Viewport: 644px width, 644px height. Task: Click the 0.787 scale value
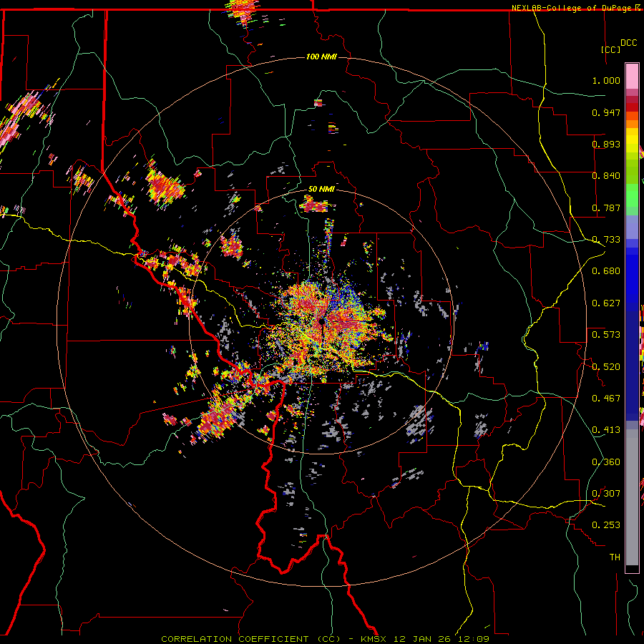(x=606, y=208)
